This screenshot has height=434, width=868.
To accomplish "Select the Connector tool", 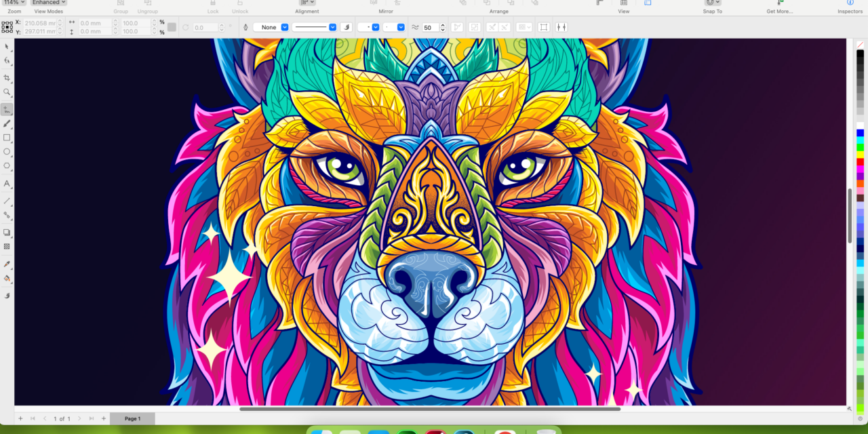I will tap(7, 215).
